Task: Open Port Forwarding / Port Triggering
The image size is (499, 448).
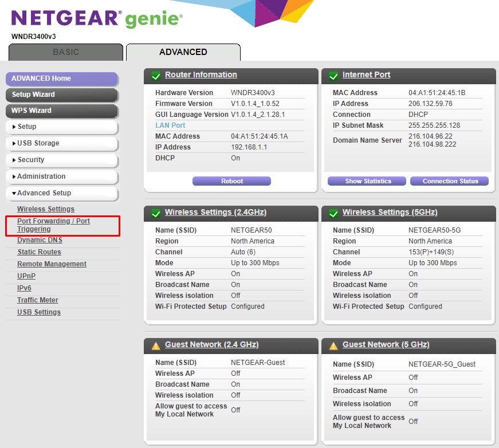Action: click(53, 225)
